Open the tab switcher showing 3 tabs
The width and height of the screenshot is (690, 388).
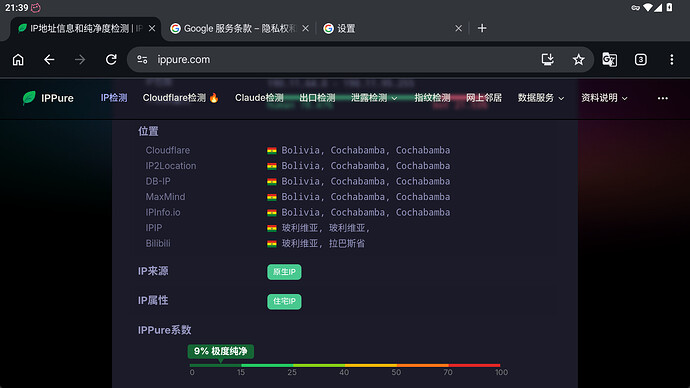pos(641,59)
